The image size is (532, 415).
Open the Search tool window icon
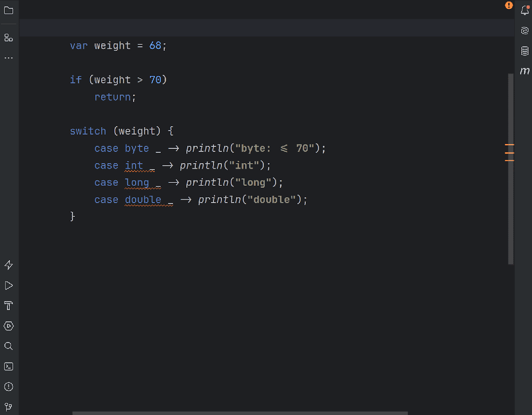pyautogui.click(x=8, y=346)
